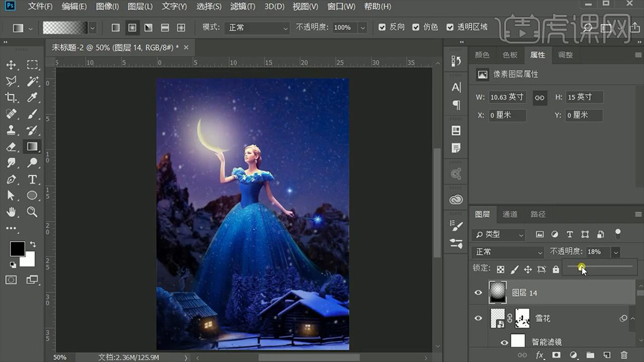The height and width of the screenshot is (362, 644).
Task: Click the foreground black color swatch
Action: click(17, 248)
